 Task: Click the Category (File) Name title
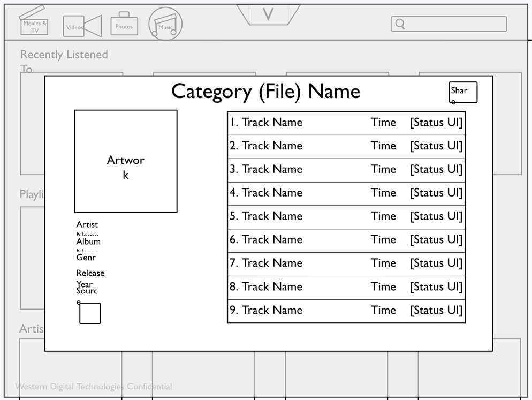pos(265,92)
